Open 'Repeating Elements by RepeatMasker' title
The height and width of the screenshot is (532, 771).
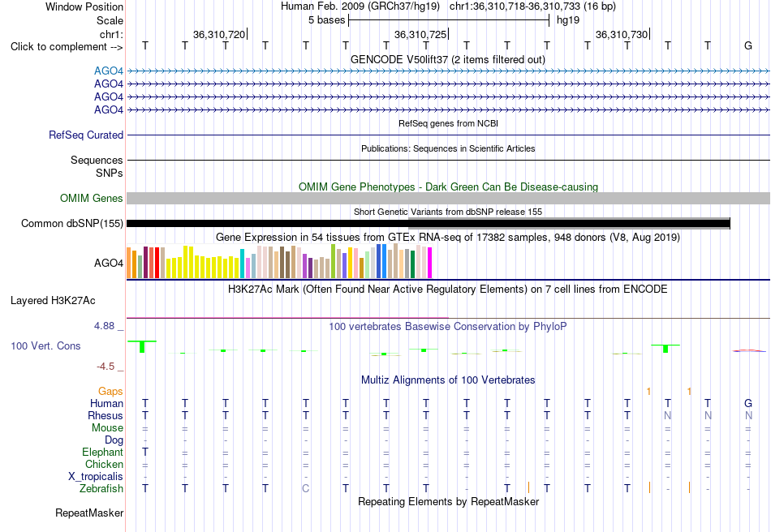tap(449, 501)
